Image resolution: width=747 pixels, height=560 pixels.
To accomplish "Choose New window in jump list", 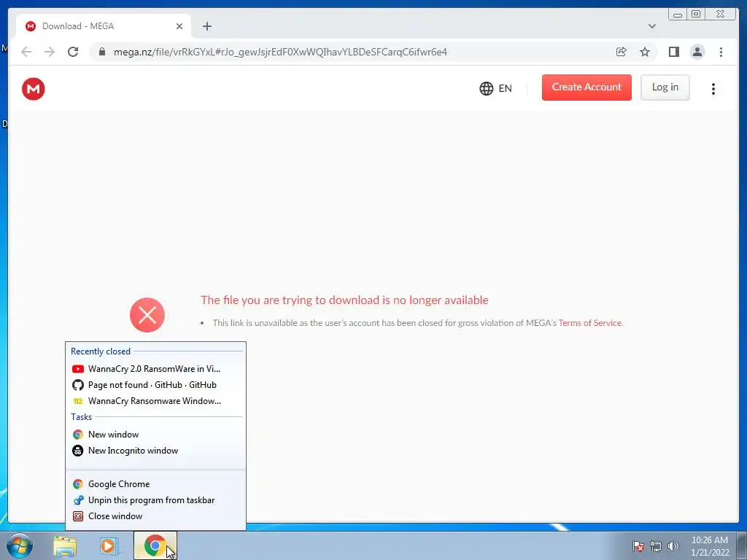I will [x=156, y=435].
